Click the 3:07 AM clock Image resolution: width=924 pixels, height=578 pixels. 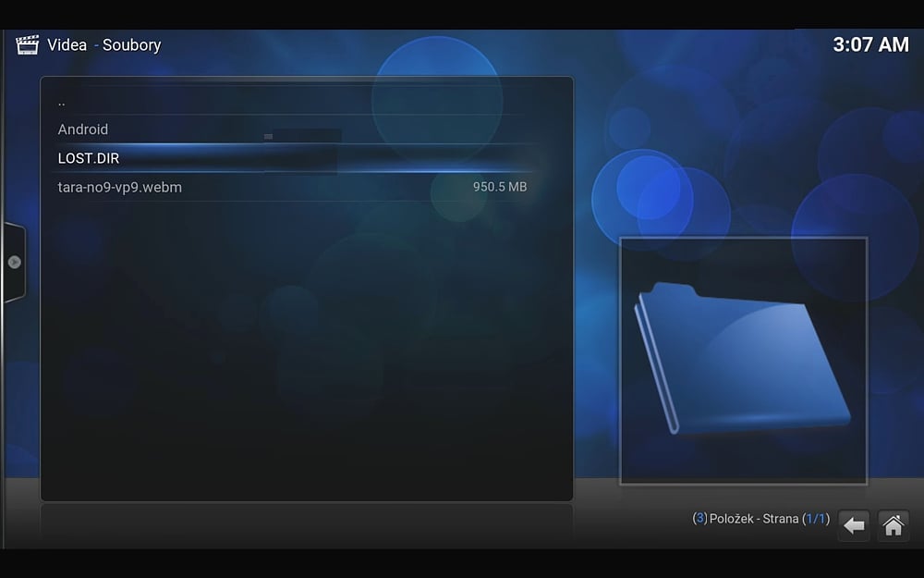(870, 44)
